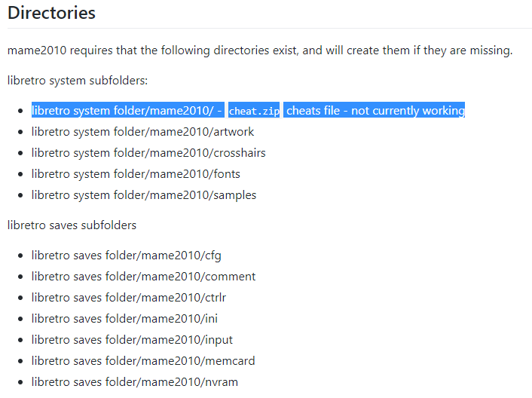Click the 'cheats file - not currently working' text
This screenshot has width=532, height=398.
click(x=375, y=111)
